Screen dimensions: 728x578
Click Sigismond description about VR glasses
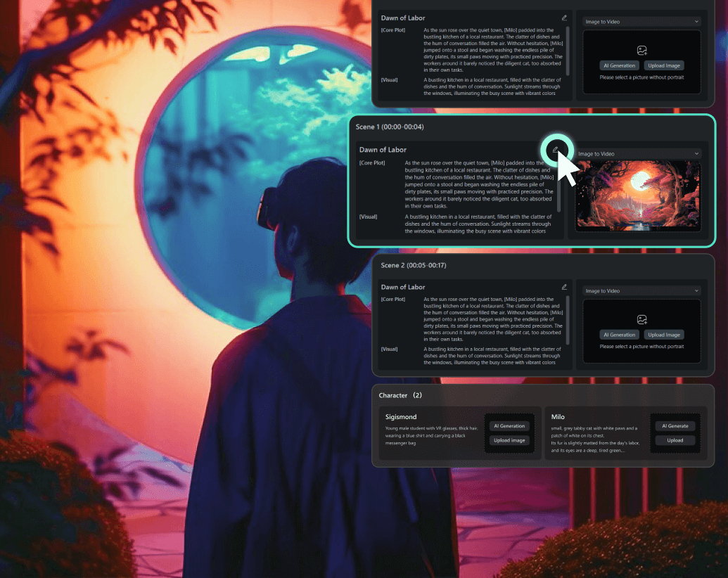[431, 435]
